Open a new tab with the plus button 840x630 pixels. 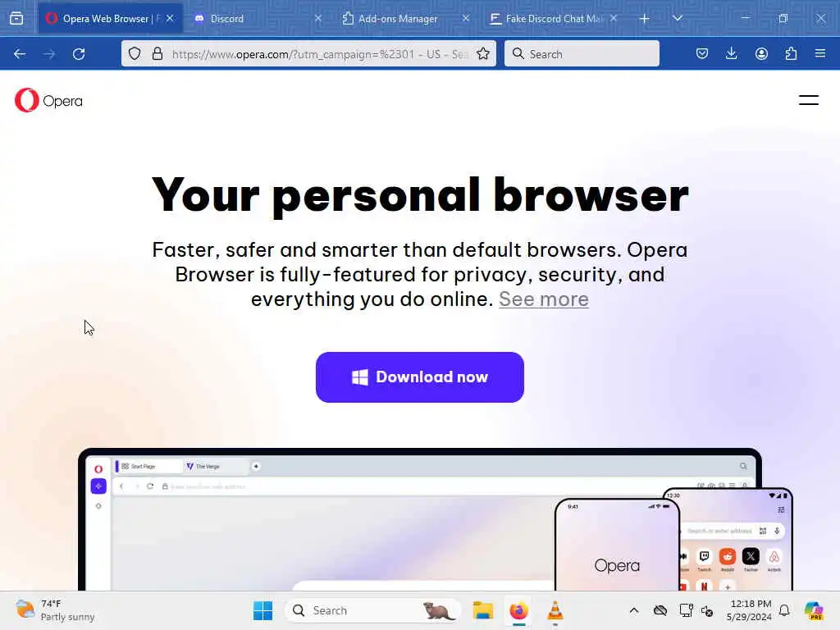point(645,19)
